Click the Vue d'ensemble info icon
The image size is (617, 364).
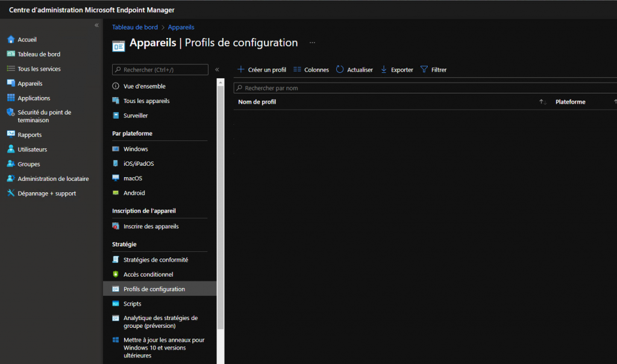tap(116, 86)
